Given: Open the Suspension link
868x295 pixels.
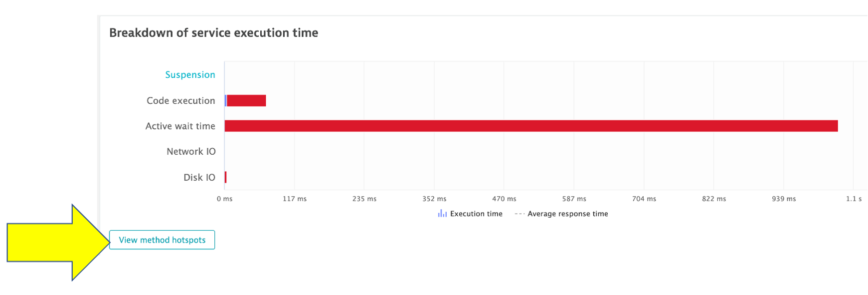Looking at the screenshot, I should tap(190, 75).
